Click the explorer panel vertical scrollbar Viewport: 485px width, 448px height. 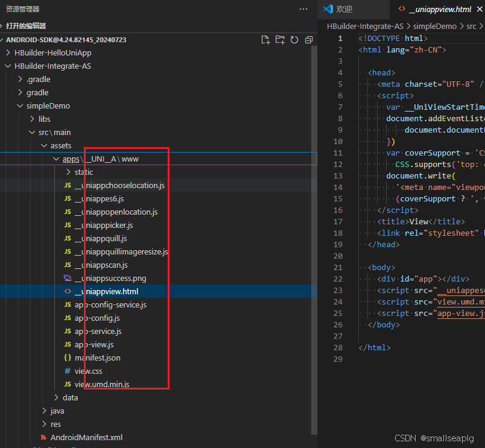(x=314, y=240)
